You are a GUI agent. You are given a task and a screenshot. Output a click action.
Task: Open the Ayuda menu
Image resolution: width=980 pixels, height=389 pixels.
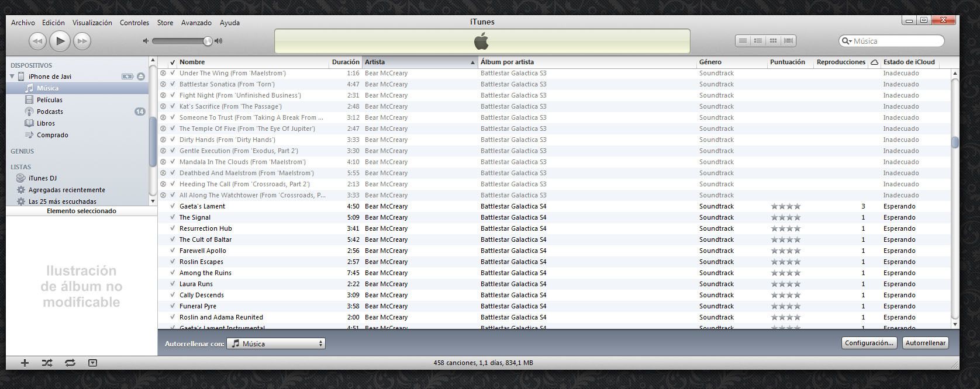pos(230,23)
